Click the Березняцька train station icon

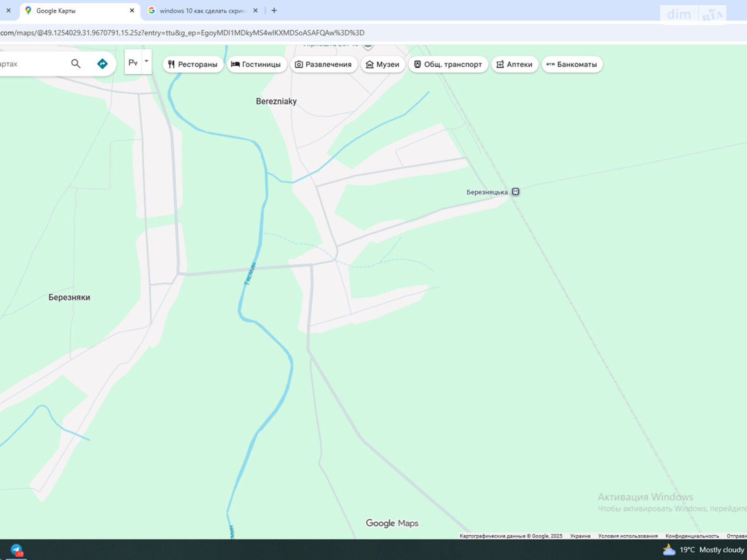pyautogui.click(x=515, y=192)
